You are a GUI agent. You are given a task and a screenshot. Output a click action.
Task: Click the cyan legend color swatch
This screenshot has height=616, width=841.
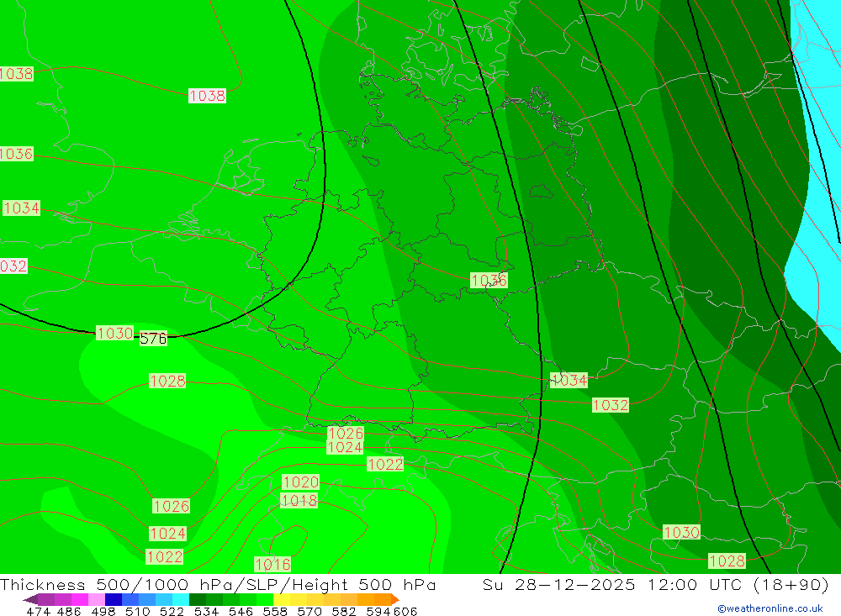[x=181, y=599]
